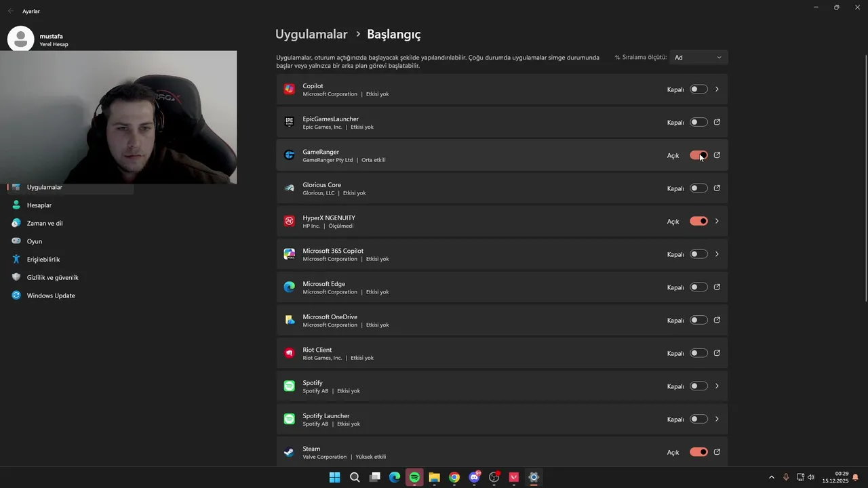Turn off Steam startup toggle
The height and width of the screenshot is (488, 868).
pyautogui.click(x=698, y=452)
